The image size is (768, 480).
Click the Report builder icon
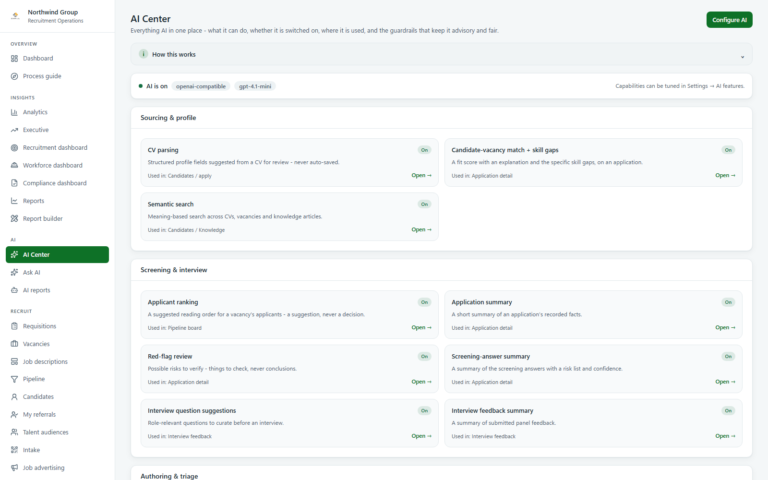click(14, 218)
